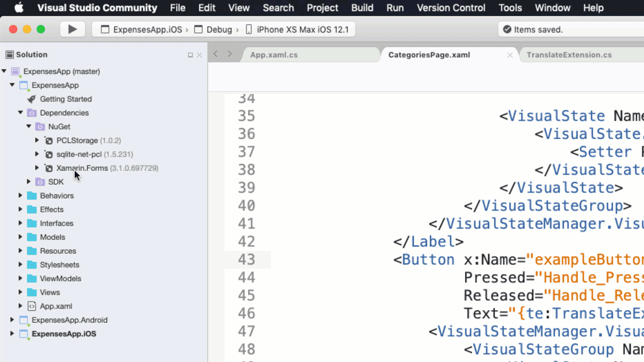Click the Models folder icon
Viewport: 644px width, 362px height.
[x=32, y=237]
